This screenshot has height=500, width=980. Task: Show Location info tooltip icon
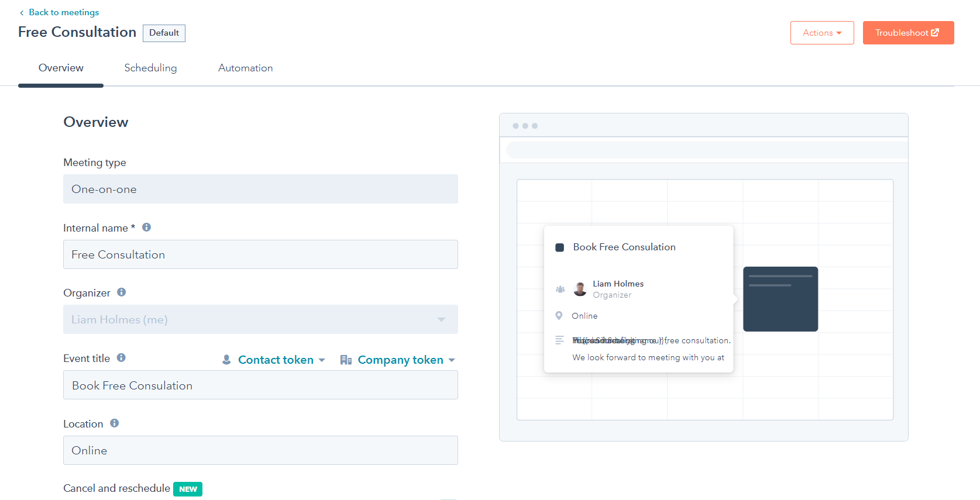115,423
